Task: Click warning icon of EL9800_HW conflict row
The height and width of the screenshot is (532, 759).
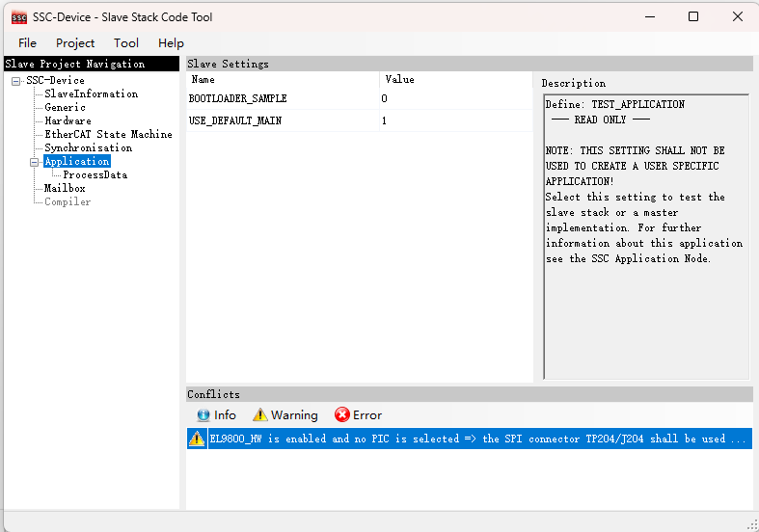Action: click(x=197, y=439)
